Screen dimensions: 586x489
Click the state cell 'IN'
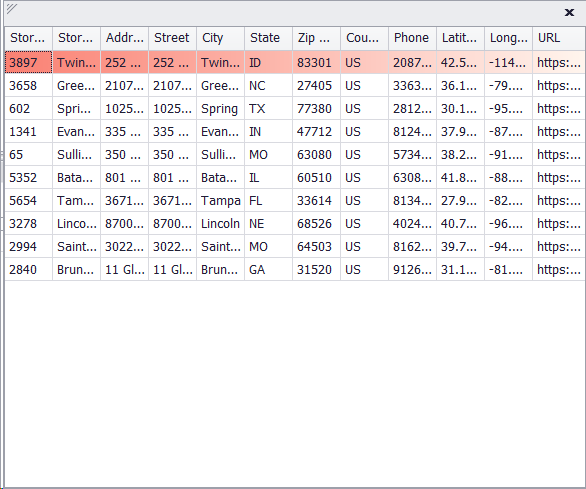268,132
